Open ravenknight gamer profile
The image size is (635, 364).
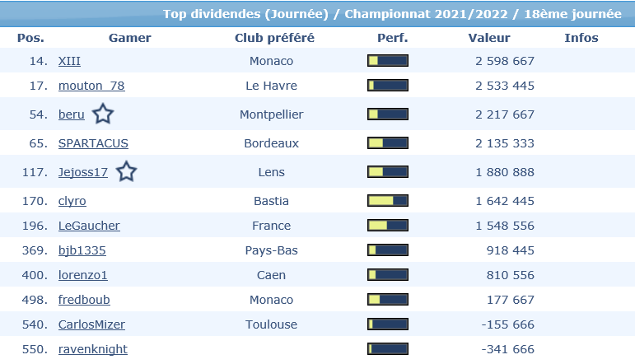(x=93, y=349)
